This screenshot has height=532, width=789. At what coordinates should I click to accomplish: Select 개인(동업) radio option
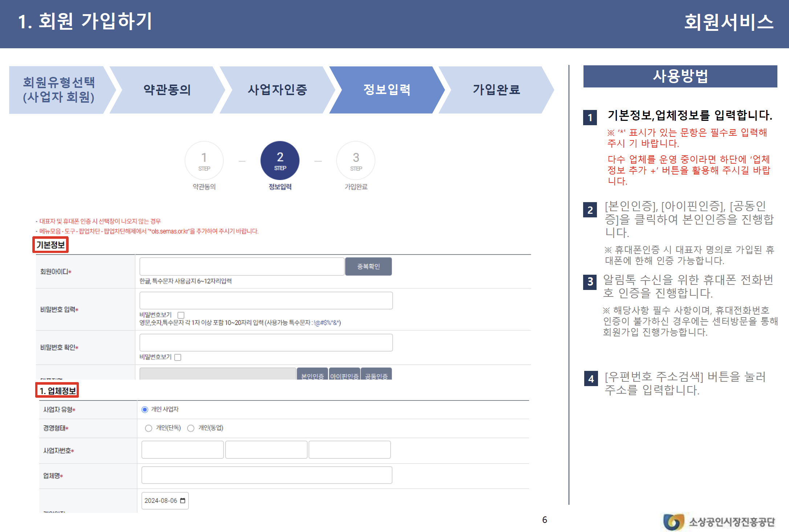191,428
